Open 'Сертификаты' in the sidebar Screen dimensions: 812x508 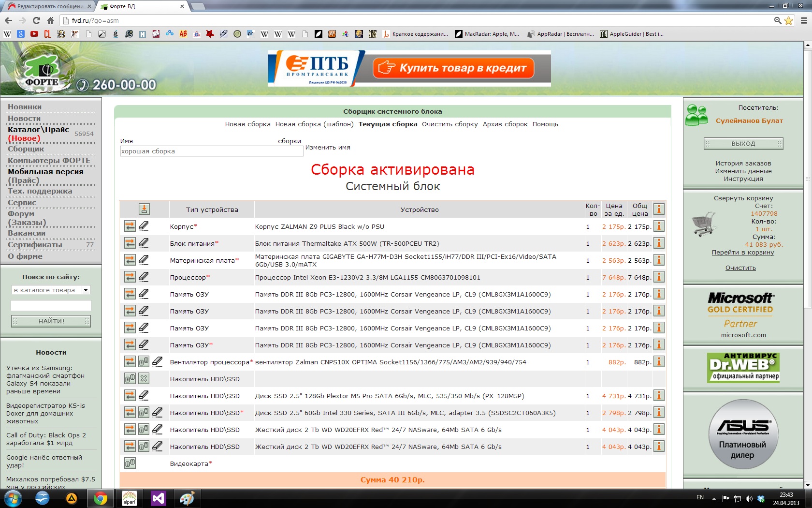pyautogui.click(x=35, y=245)
